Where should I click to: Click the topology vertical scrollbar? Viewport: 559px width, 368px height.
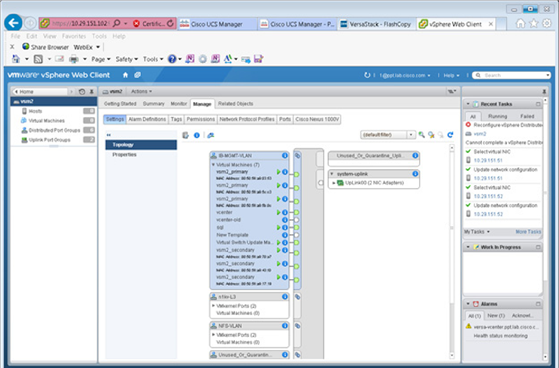(452, 250)
